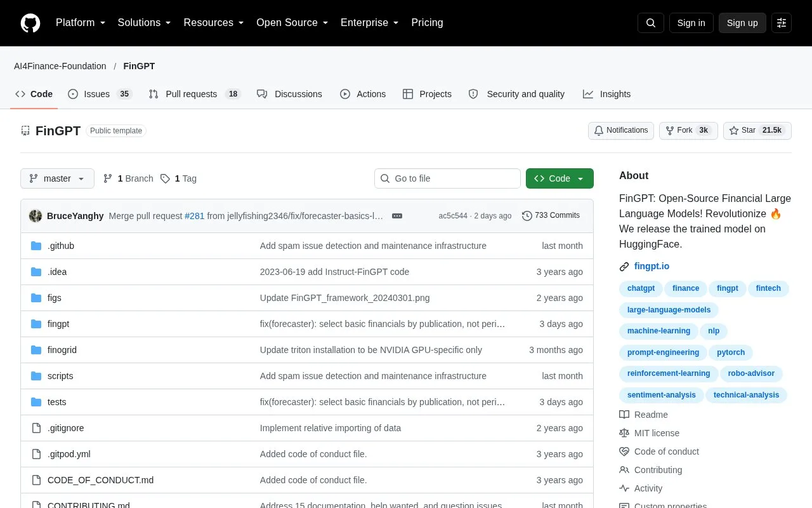Click BruceYanghy's avatar thumbnail

(x=36, y=216)
